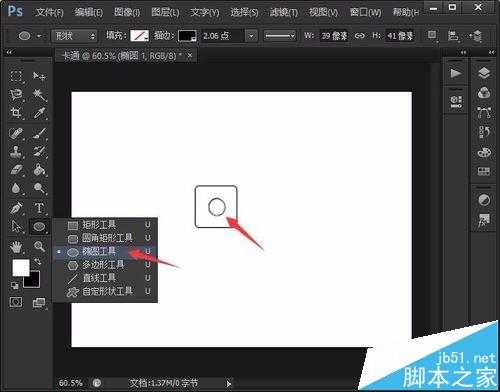Select the Lasso tool

(x=16, y=95)
